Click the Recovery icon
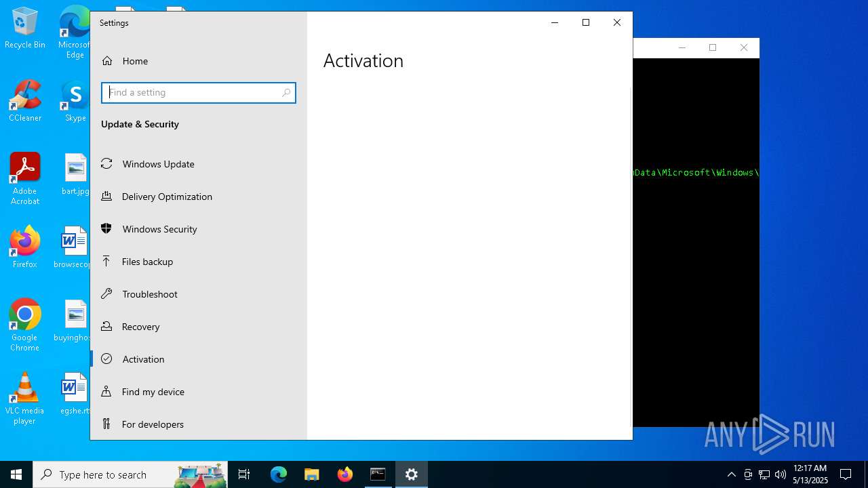The height and width of the screenshot is (488, 868). [x=106, y=326]
